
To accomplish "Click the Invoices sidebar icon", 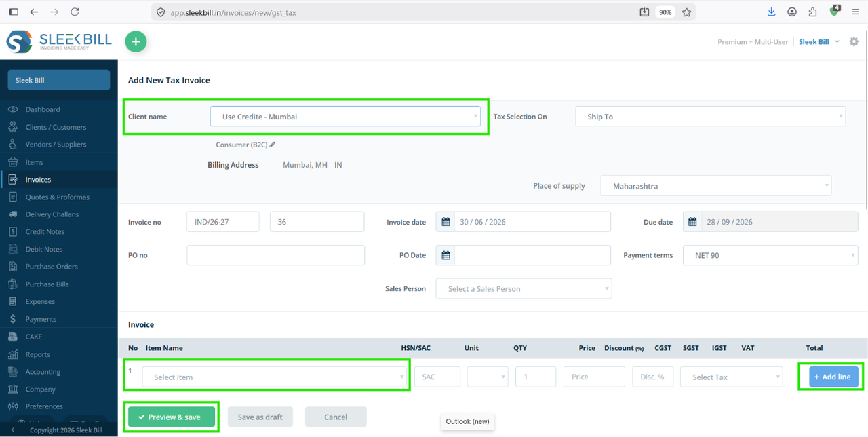I will pyautogui.click(x=13, y=180).
